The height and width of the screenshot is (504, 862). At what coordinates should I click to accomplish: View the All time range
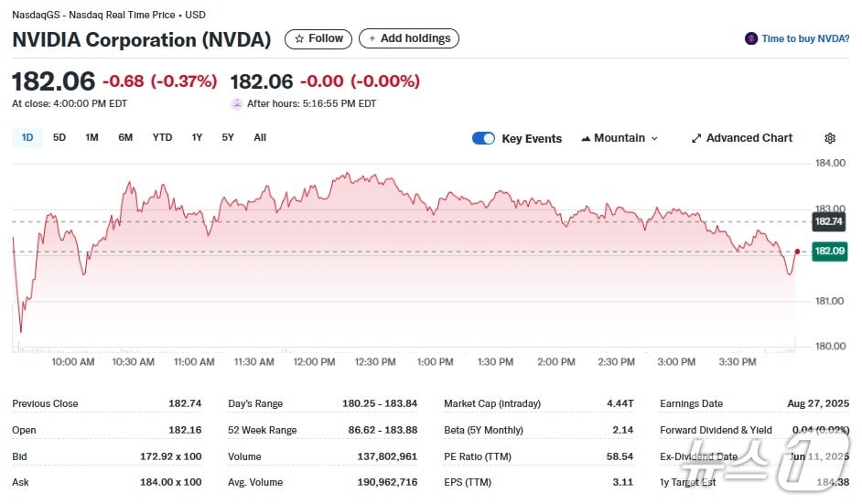tap(260, 137)
